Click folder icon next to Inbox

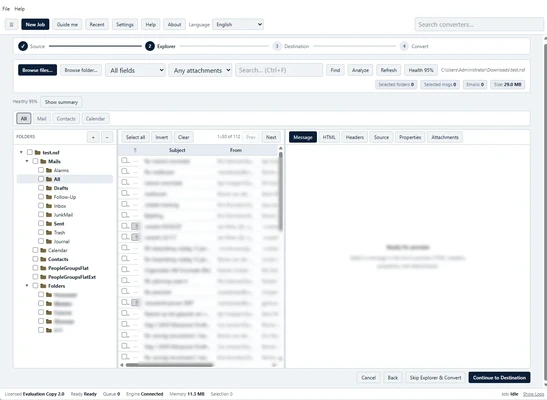(49, 206)
